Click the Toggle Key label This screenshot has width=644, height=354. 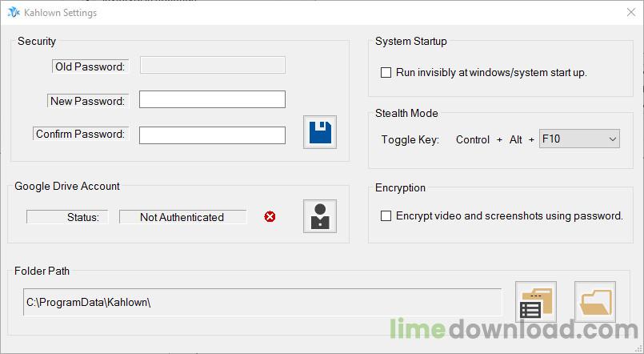click(410, 139)
